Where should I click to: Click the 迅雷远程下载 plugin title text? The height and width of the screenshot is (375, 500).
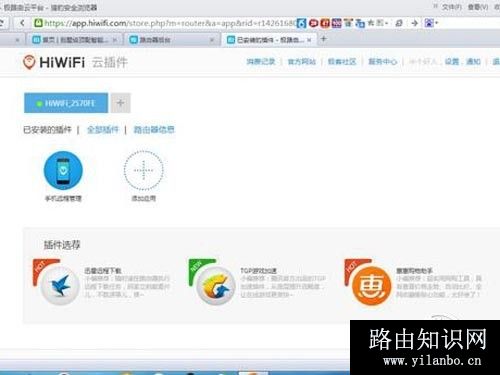pos(103,271)
